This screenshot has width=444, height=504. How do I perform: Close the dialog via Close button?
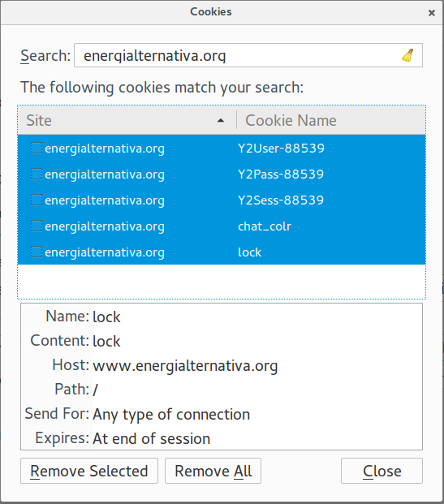tap(381, 471)
